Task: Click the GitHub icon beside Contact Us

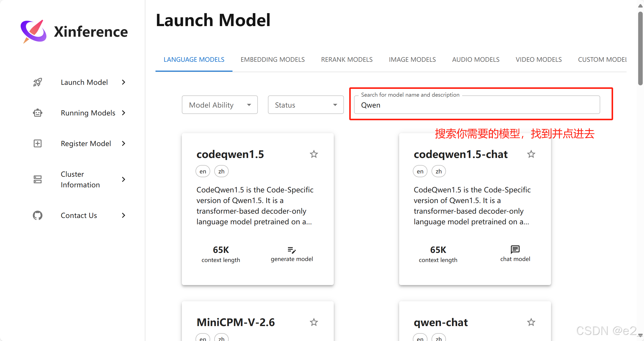Action: (x=37, y=215)
